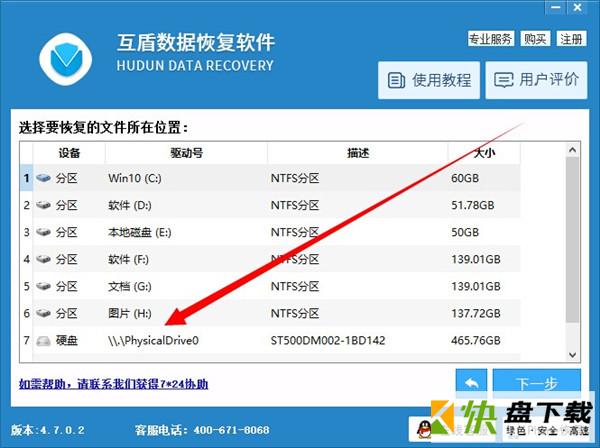Select drive icon in 图片 (H:) row
600x448 pixels.
point(44,313)
